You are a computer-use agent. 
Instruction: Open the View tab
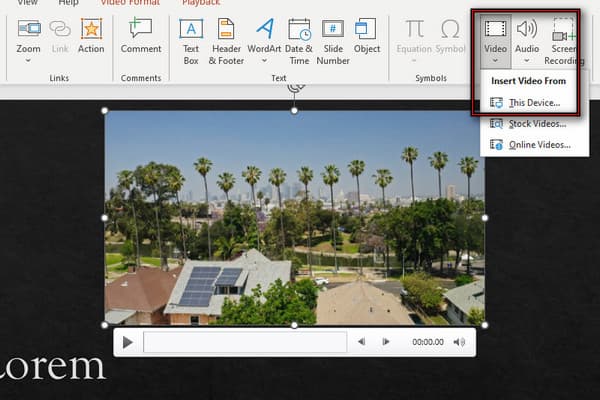28,3
